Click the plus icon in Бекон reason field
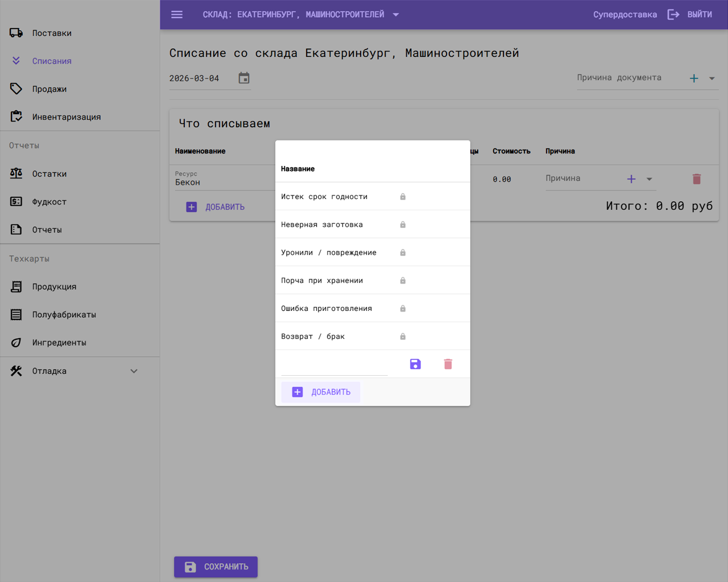Screen dimensions: 728x582 (x=631, y=179)
